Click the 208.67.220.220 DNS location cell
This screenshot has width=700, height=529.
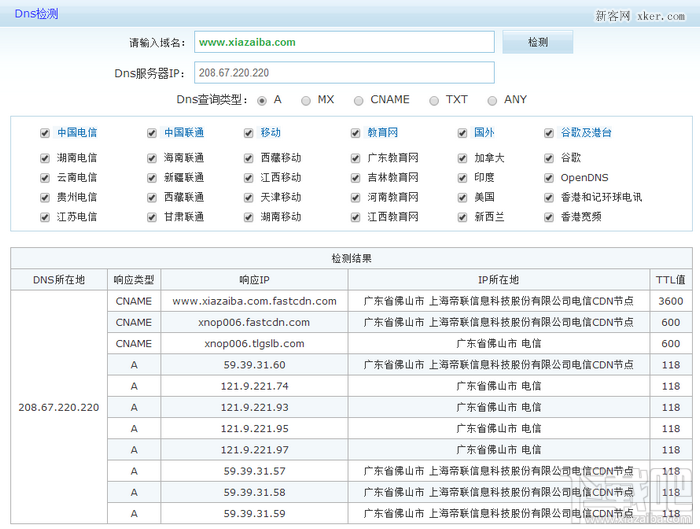click(x=59, y=408)
